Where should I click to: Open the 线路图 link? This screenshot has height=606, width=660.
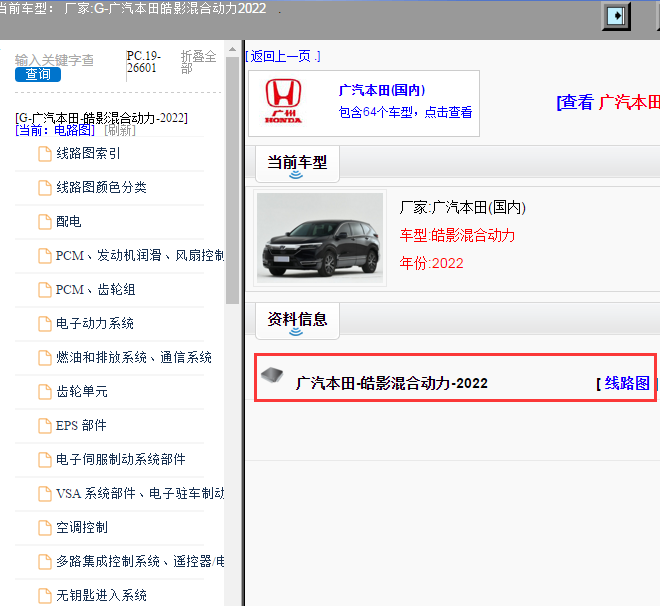pos(627,383)
